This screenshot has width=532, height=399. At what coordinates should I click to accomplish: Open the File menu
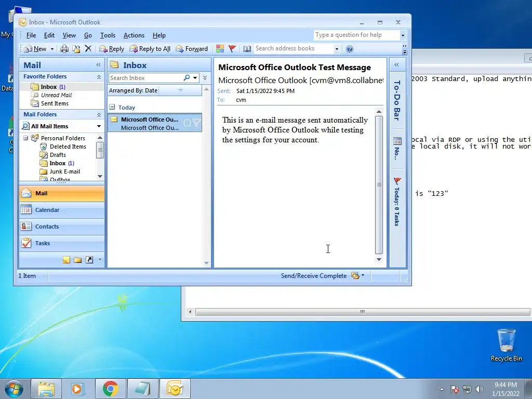click(31, 35)
